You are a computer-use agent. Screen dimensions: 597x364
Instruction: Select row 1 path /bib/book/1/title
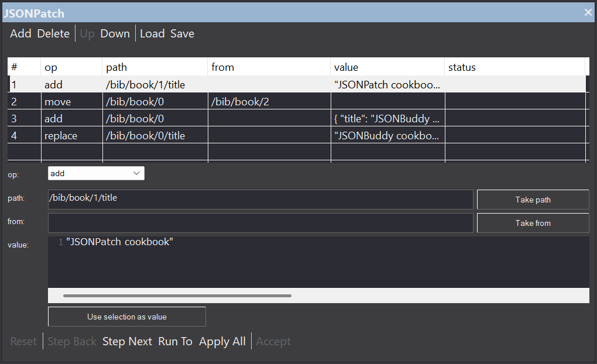[155, 84]
